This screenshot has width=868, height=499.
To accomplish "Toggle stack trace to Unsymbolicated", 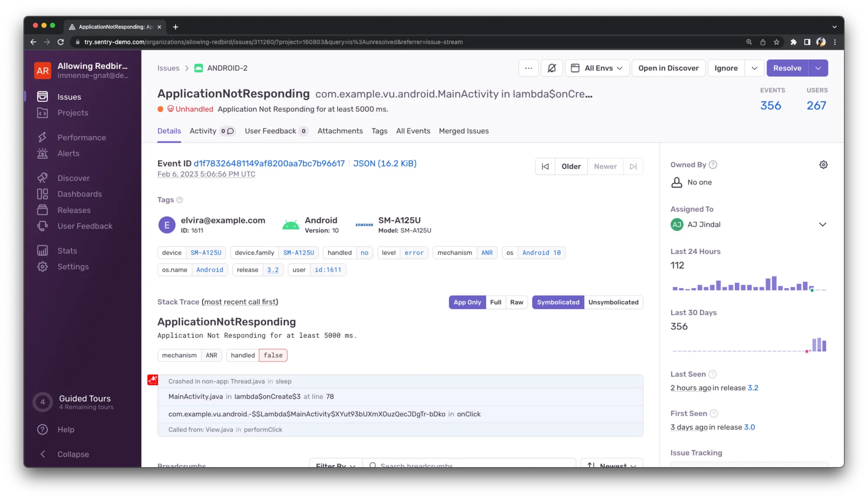I will pyautogui.click(x=613, y=302).
